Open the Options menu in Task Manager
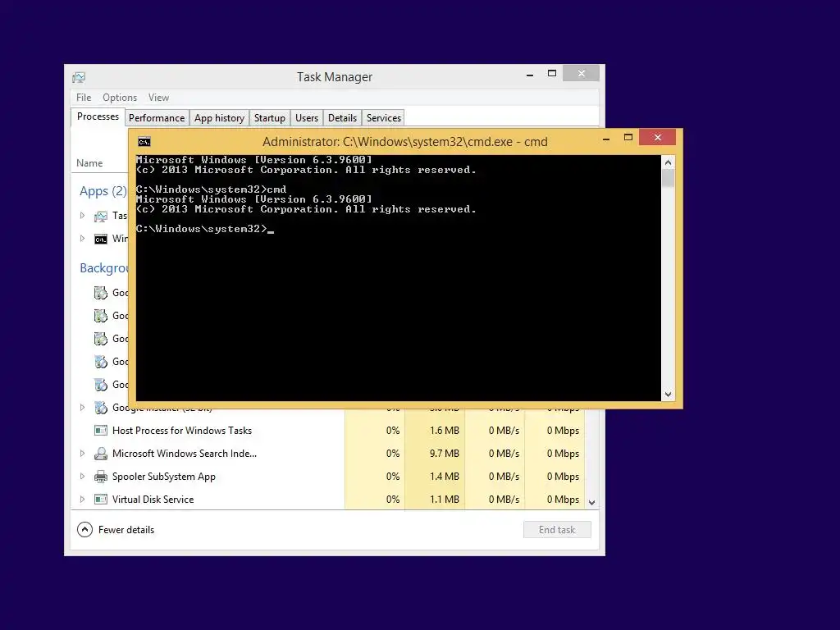The height and width of the screenshot is (630, 840). point(120,98)
